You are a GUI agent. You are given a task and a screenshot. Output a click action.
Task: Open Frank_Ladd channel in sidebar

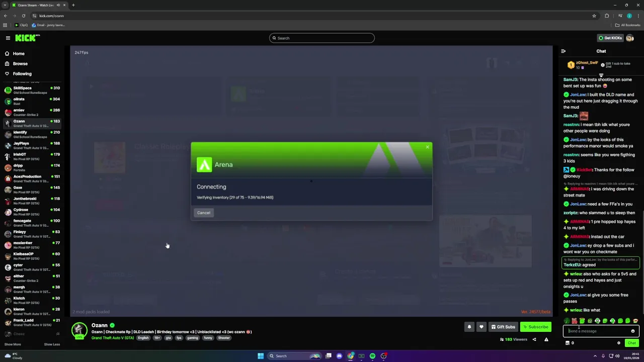[x=31, y=322]
